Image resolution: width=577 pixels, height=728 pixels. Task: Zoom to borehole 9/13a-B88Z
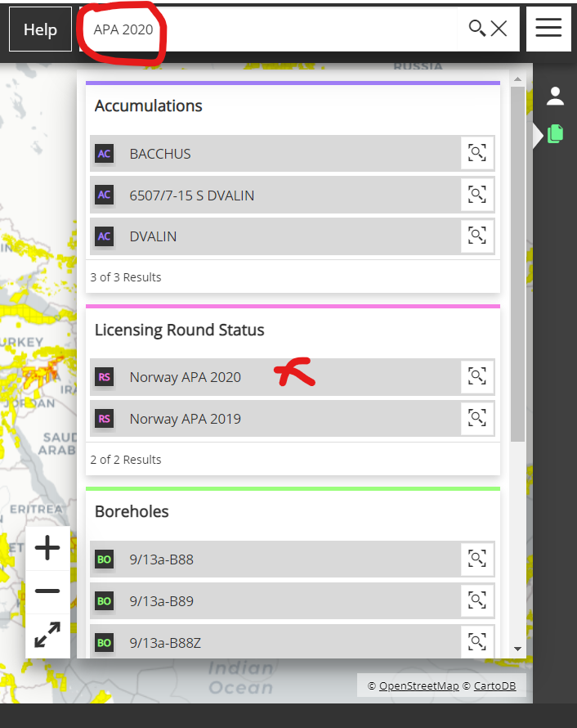click(476, 642)
